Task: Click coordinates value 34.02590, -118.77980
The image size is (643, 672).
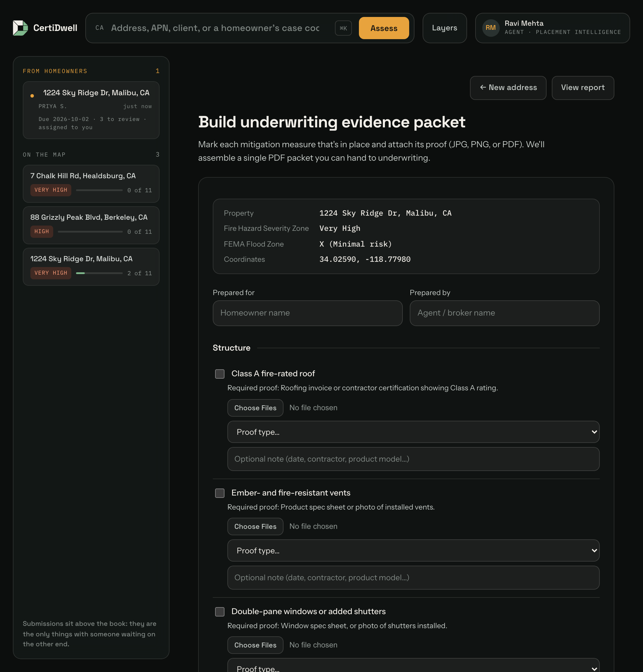Action: [365, 259]
